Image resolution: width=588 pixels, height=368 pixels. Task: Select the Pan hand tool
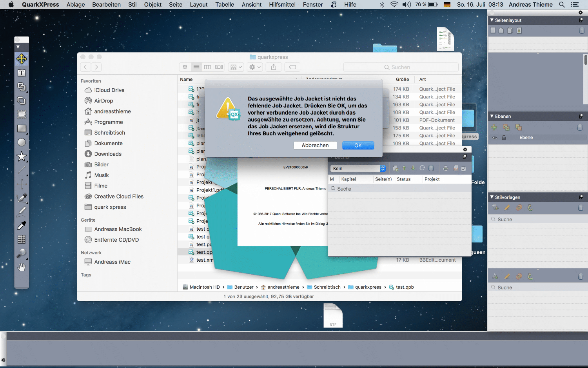(x=22, y=267)
